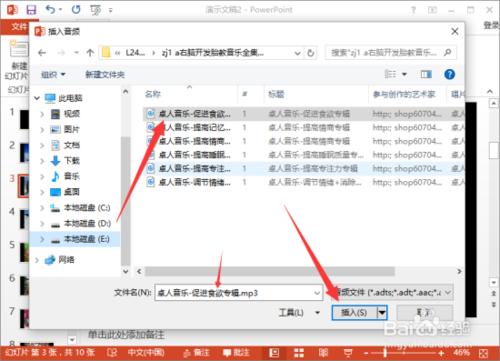Zoom in using plus button in status bar
500x361 pixels.
click(441, 353)
